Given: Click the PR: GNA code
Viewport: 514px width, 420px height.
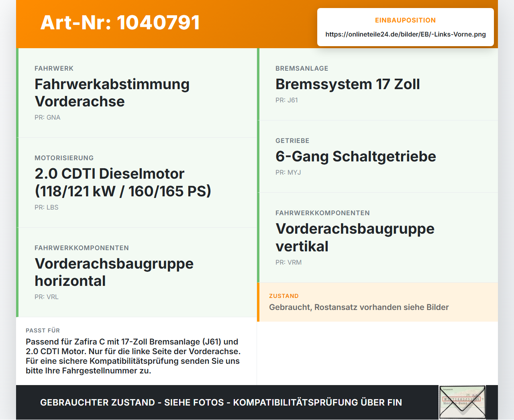Looking at the screenshot, I should pyautogui.click(x=47, y=117).
